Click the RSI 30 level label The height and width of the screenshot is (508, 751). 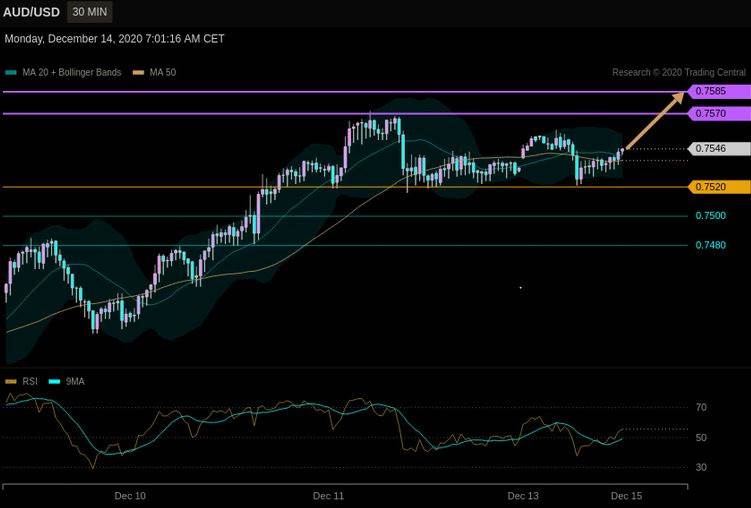click(701, 467)
